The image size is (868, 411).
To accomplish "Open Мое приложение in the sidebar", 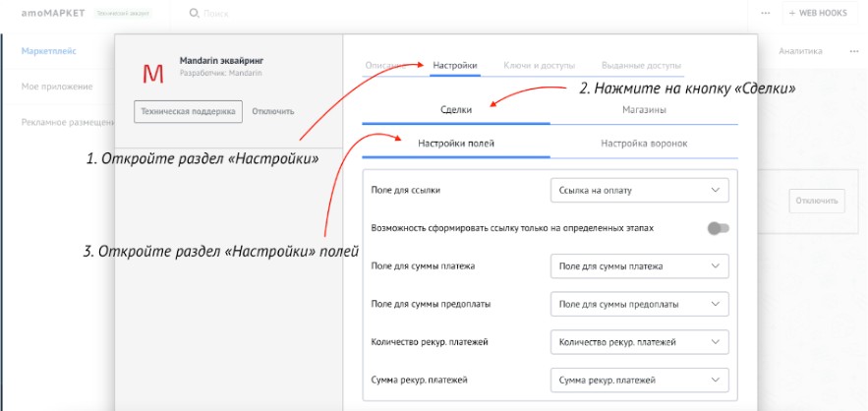I will (57, 87).
